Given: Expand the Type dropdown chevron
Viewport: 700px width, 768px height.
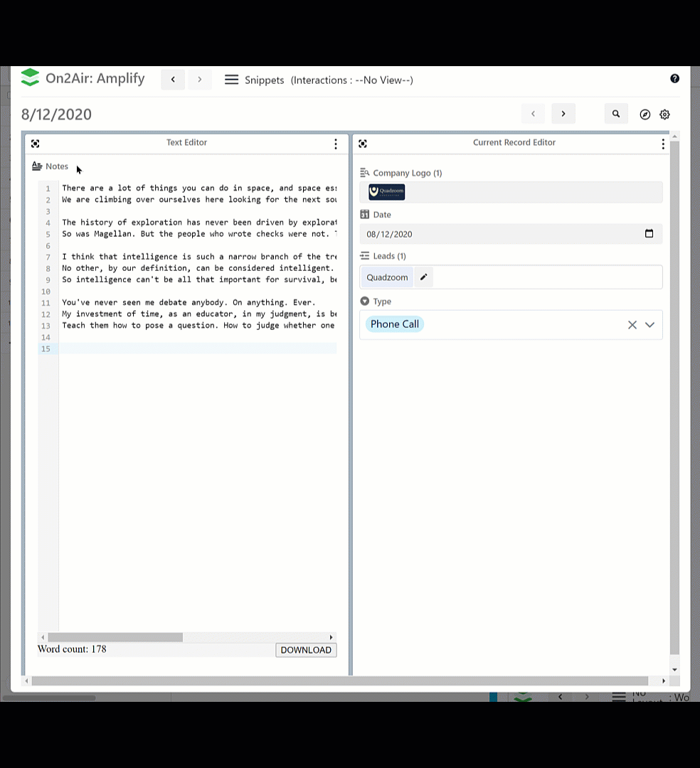Looking at the screenshot, I should pos(649,325).
